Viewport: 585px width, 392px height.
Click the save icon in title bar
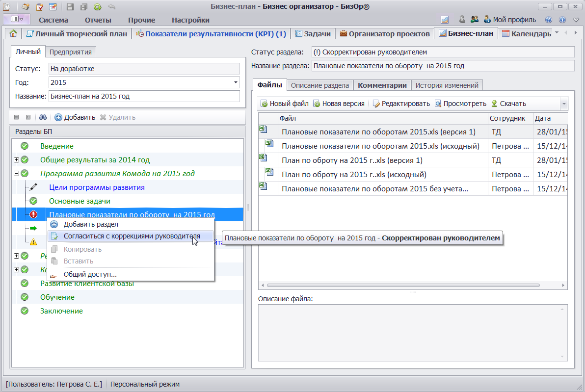(70, 7)
